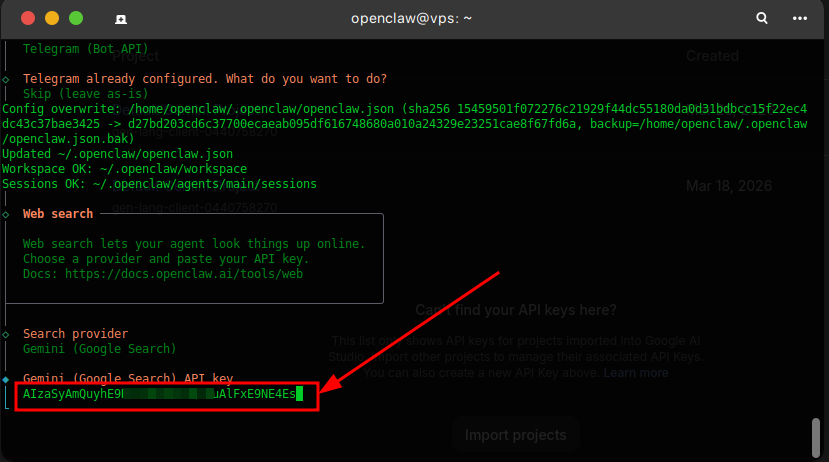Click the Web search section heading

click(57, 214)
